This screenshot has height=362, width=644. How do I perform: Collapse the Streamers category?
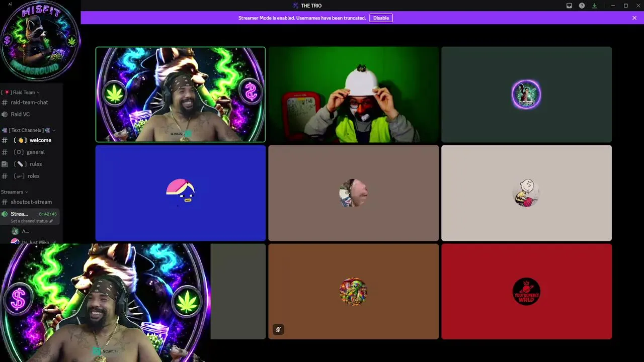tap(14, 192)
